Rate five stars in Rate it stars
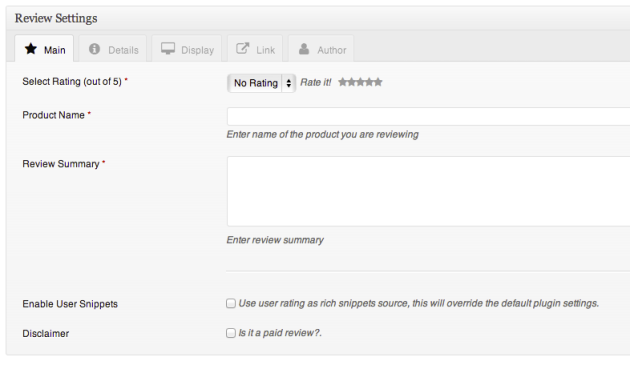This screenshot has height=365, width=630. [378, 82]
